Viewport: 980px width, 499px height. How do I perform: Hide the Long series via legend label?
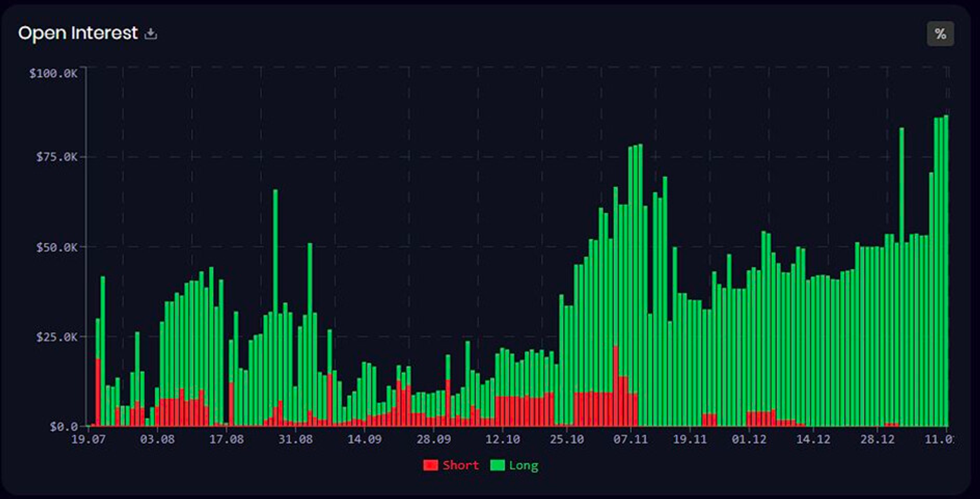523,466
